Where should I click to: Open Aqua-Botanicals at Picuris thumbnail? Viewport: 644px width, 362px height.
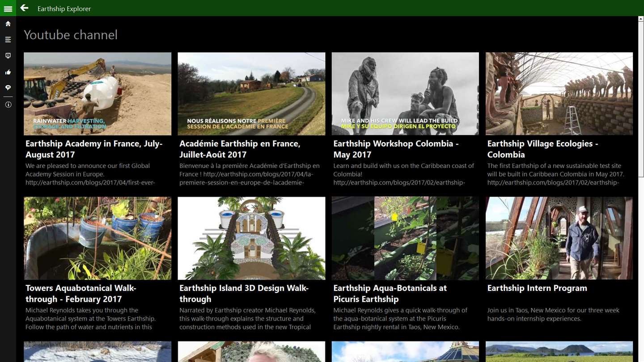tap(405, 238)
